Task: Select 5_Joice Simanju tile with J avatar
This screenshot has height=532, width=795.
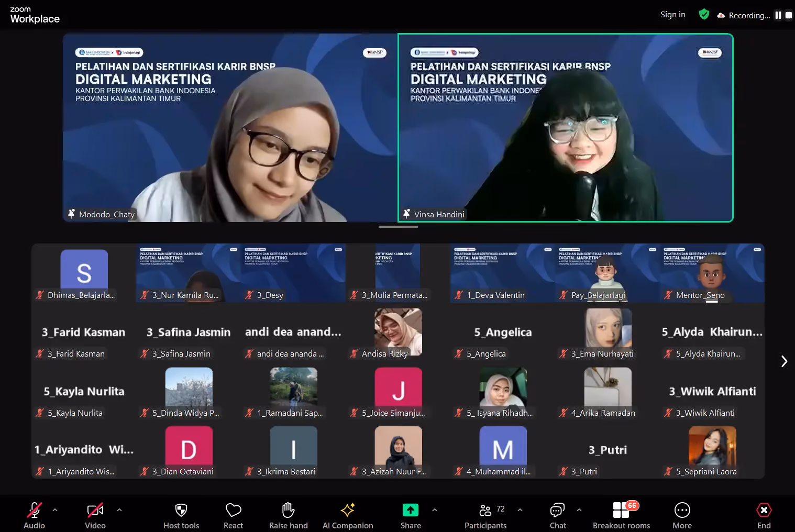Action: click(x=398, y=391)
